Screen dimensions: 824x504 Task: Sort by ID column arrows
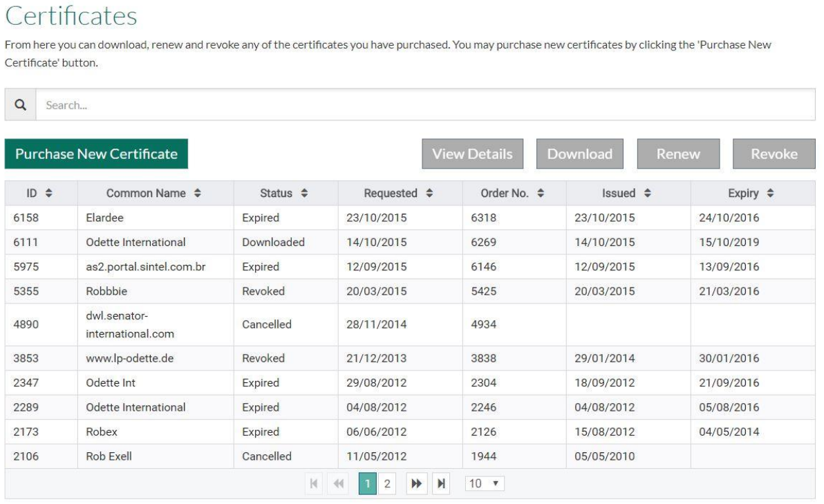(x=49, y=194)
